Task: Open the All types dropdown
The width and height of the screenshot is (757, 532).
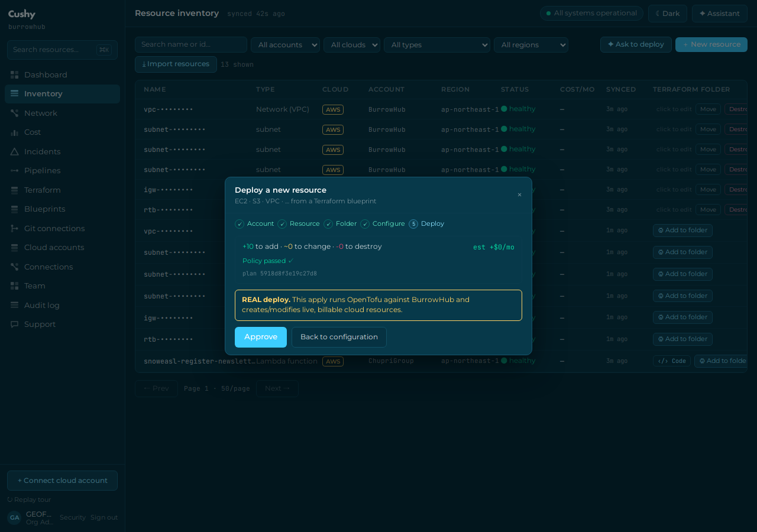Action: (x=437, y=45)
